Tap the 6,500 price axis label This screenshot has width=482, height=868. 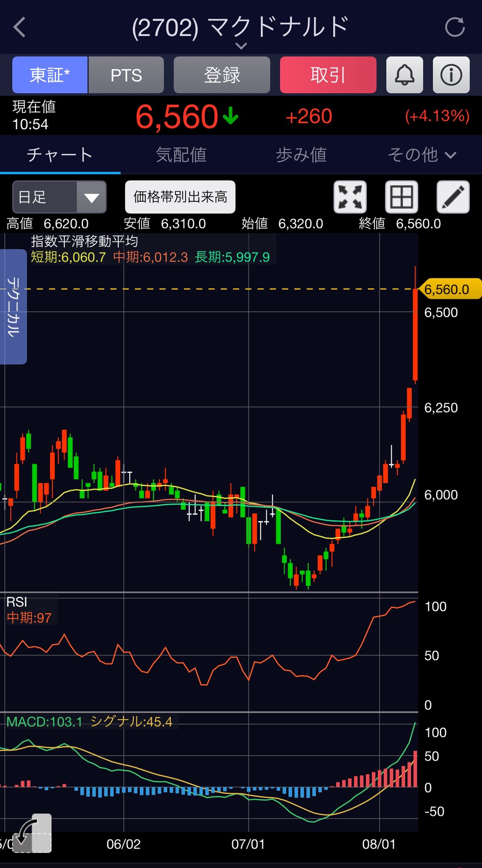pos(441,312)
